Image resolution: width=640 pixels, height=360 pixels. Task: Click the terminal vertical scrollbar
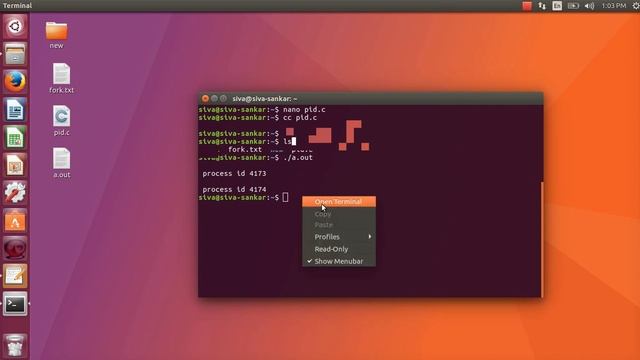(x=542, y=240)
